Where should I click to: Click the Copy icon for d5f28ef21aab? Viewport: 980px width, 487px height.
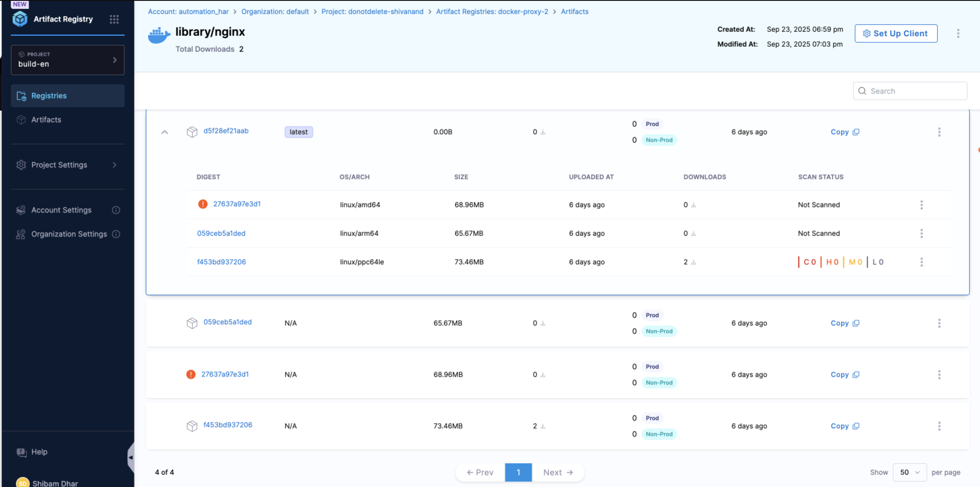[x=856, y=132]
